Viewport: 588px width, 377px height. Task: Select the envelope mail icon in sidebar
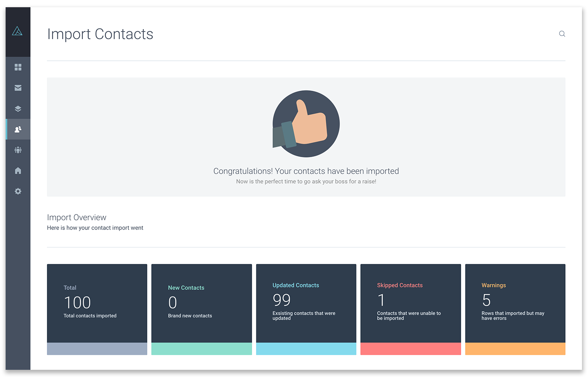[x=18, y=88]
